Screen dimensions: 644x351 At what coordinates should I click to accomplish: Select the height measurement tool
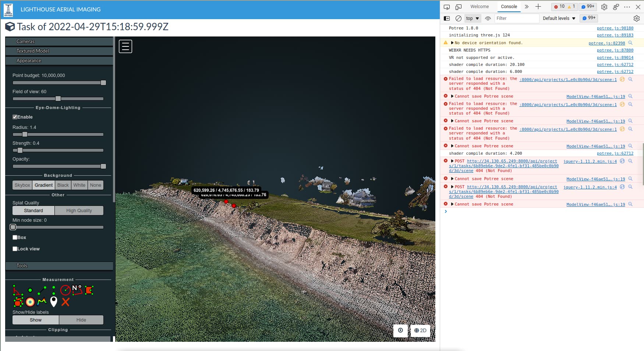(x=54, y=290)
